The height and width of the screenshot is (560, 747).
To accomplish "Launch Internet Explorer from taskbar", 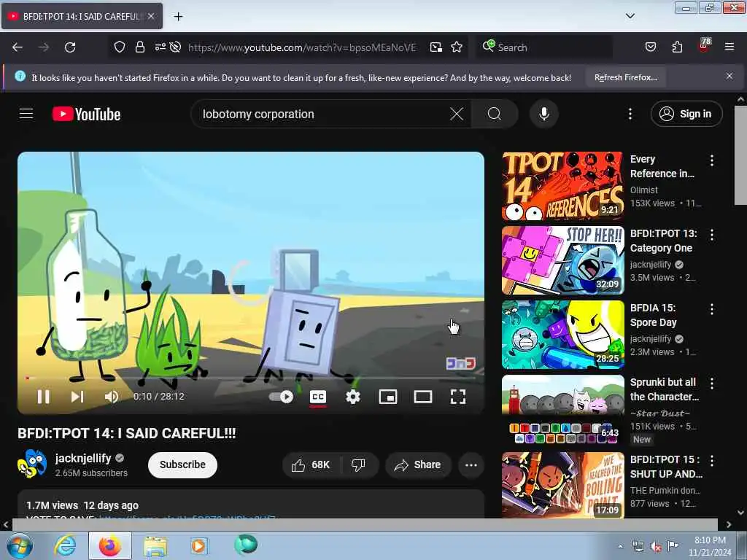I will pos(65,545).
